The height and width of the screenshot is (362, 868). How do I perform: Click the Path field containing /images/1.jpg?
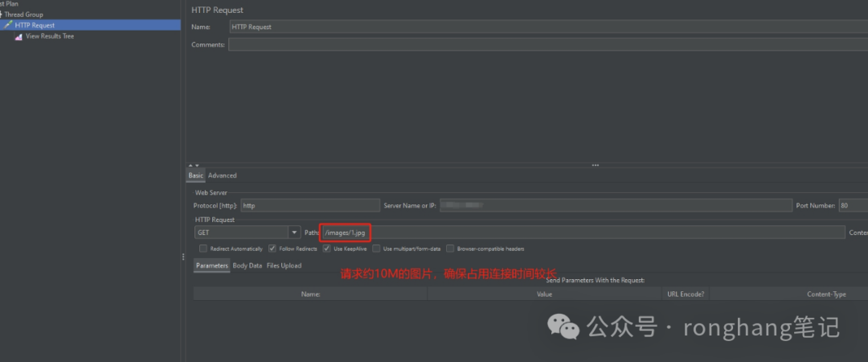pos(346,232)
